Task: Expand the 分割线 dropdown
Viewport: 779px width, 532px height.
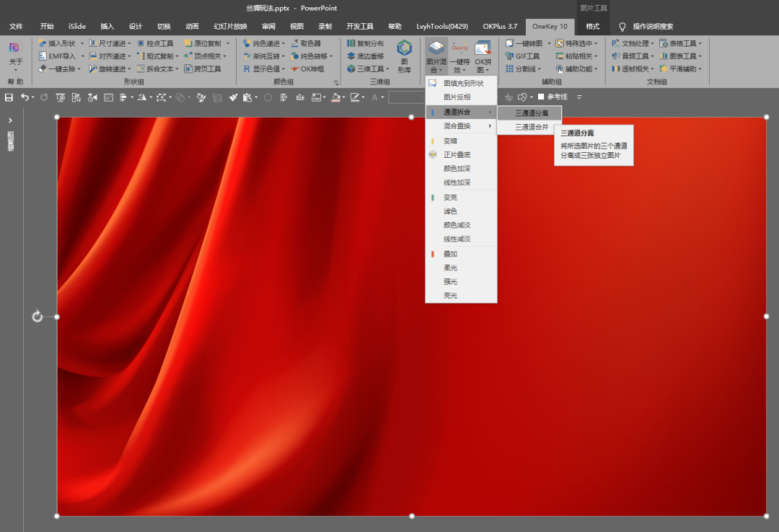Action: pyautogui.click(x=540, y=69)
